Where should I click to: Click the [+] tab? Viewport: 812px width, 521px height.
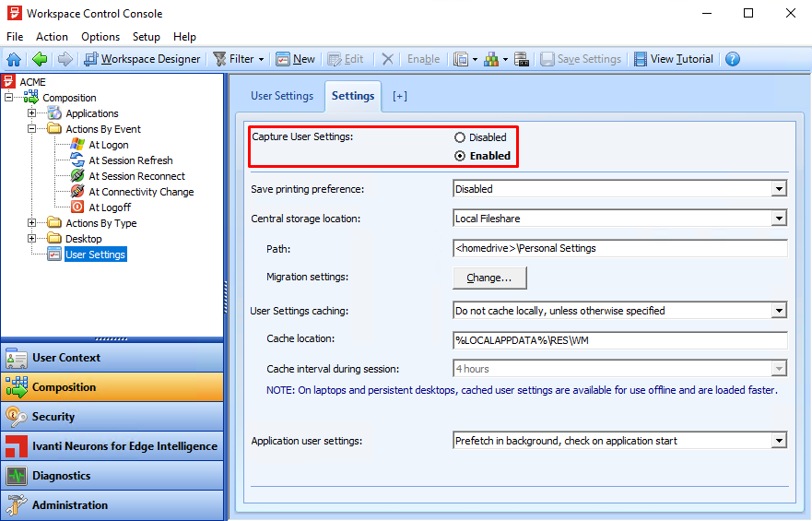pyautogui.click(x=400, y=96)
